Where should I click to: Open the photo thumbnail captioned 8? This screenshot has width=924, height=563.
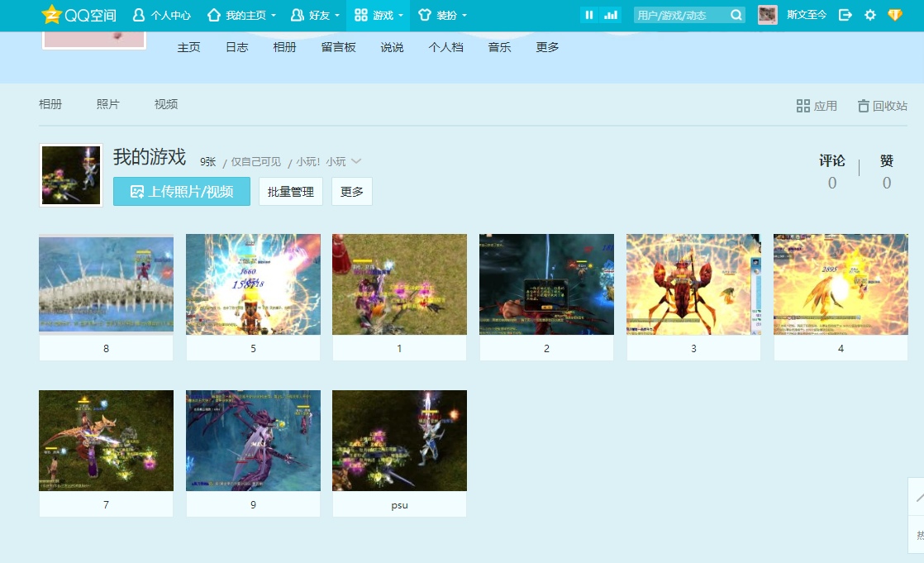click(x=106, y=284)
